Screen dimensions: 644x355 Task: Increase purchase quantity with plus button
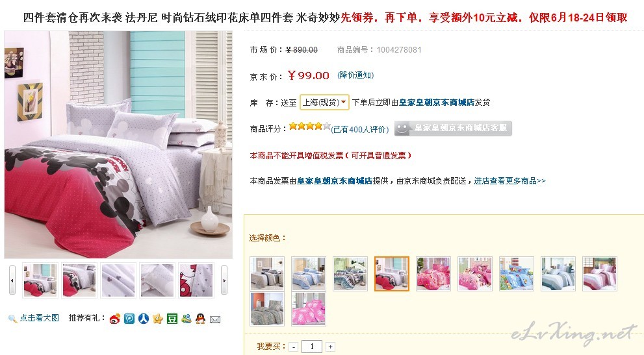(x=330, y=347)
